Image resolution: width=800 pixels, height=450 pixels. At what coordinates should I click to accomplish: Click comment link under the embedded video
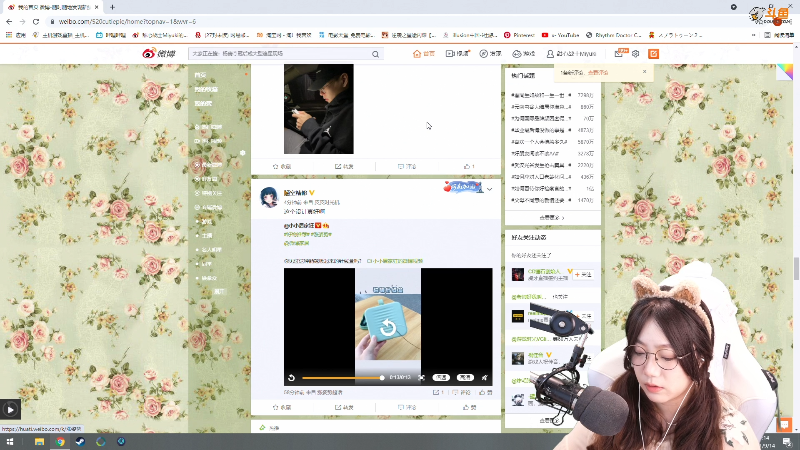(462, 392)
